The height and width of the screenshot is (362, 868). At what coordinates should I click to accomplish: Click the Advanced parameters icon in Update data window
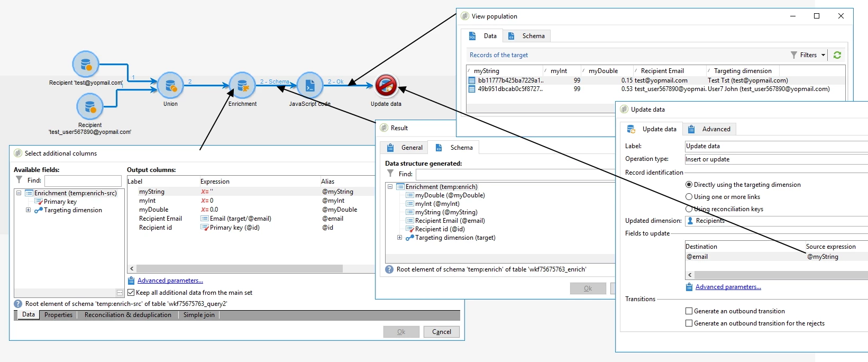click(689, 287)
